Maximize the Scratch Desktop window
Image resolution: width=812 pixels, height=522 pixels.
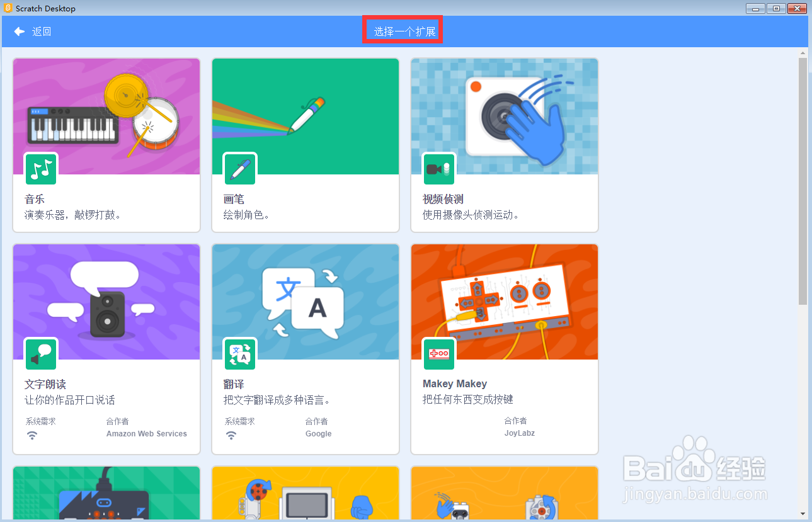tap(776, 8)
